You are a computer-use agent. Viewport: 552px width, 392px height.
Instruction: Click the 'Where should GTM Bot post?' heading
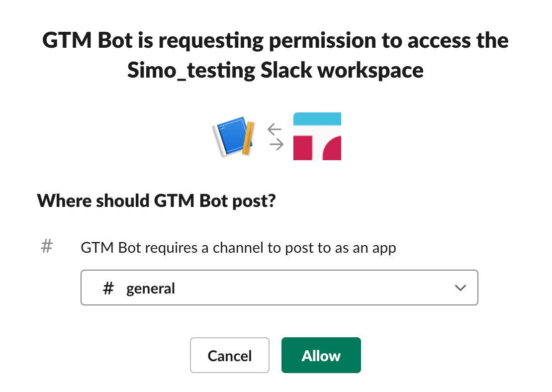point(156,201)
